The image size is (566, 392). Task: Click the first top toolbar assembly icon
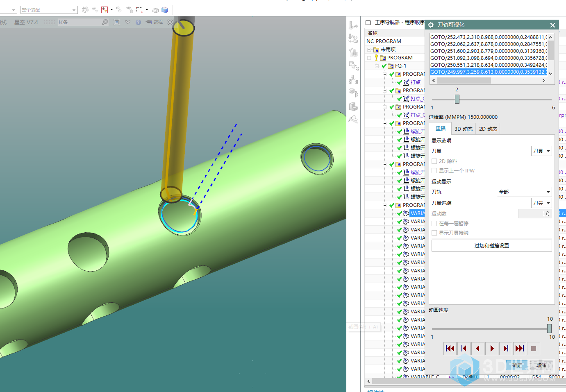click(85, 9)
